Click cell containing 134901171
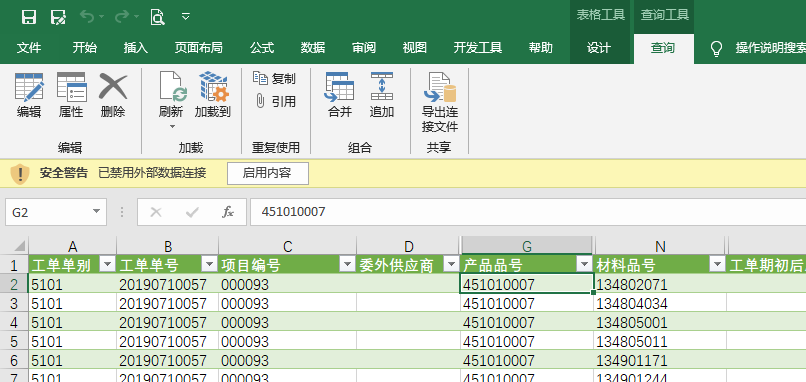Screen dimensions: 806x382 660,360
